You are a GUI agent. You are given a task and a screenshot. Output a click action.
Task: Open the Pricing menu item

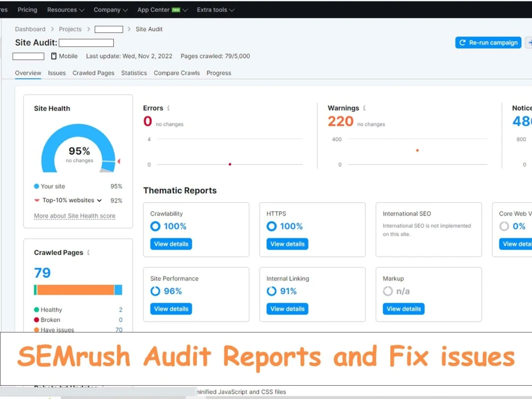27,10
